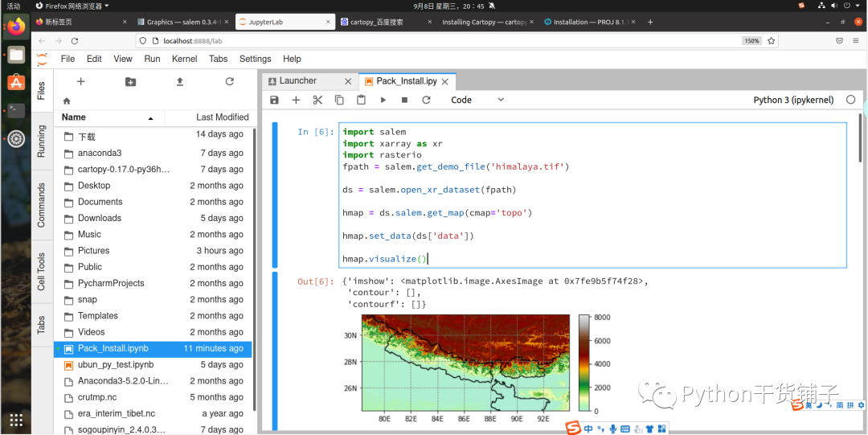868x435 pixels.
Task: Show the Commands sidebar panel
Action: point(42,204)
